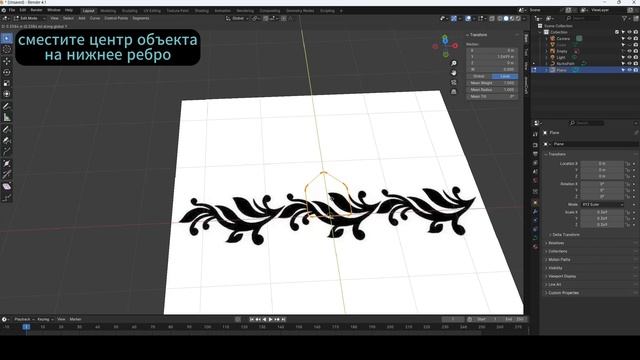This screenshot has height=360, width=640.
Task: Open the Render properties tab
Action: (535, 144)
